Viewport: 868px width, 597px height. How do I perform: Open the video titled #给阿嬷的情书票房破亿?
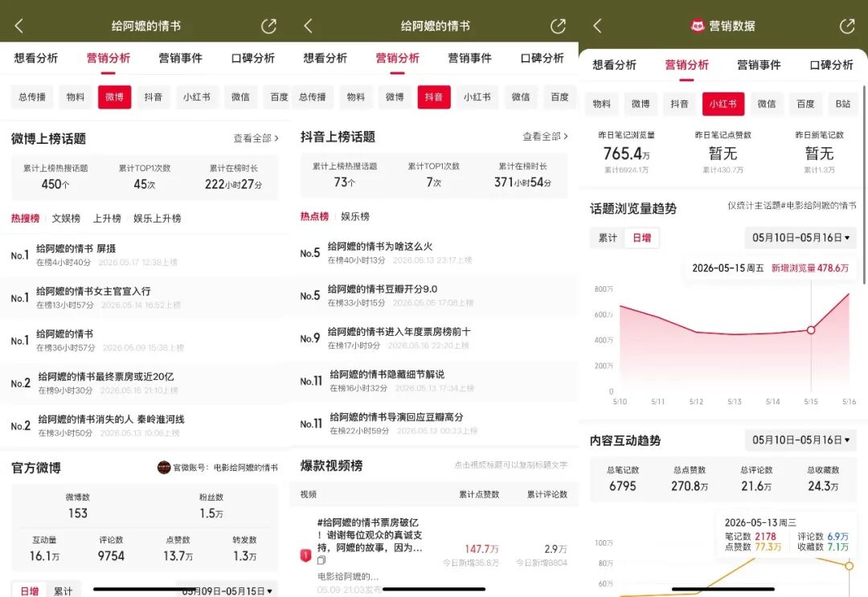click(370, 535)
